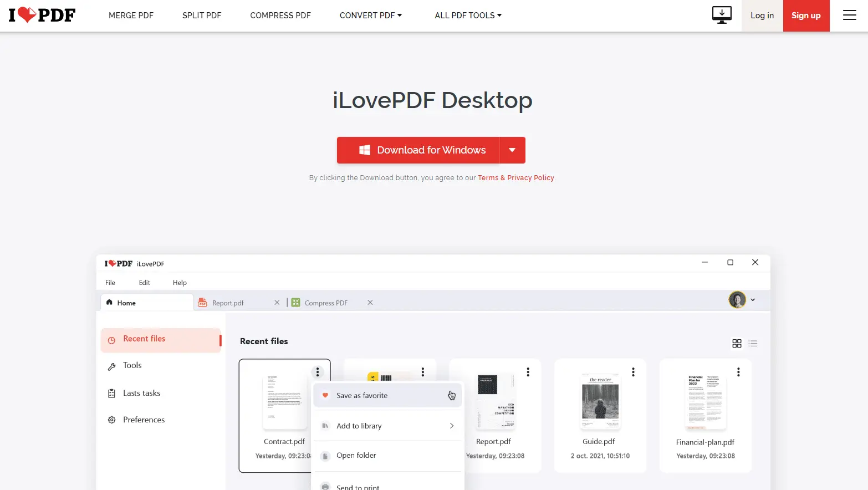Click the PDF icon on Report.pdf tab
Image resolution: width=868 pixels, height=490 pixels.
tap(203, 303)
